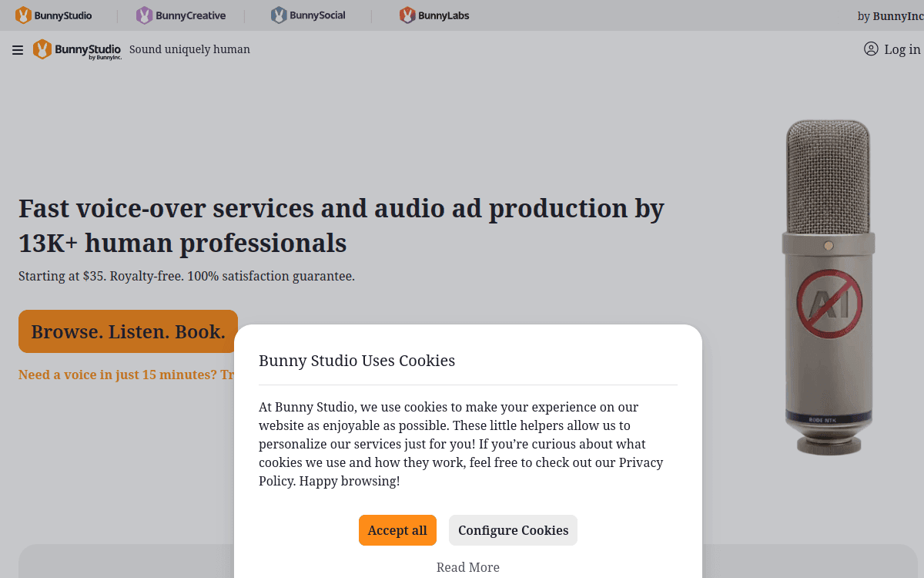Click the 'Sound uniquely human' tagline
The width and height of the screenshot is (924, 578).
pos(189,49)
